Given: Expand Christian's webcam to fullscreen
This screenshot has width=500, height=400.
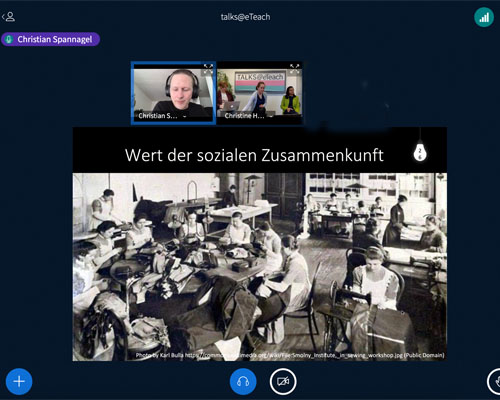Looking at the screenshot, I should tap(208, 69).
